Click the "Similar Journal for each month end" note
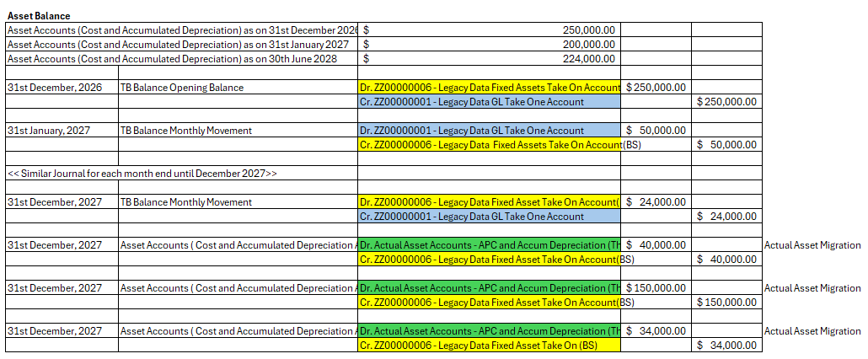 [142, 174]
